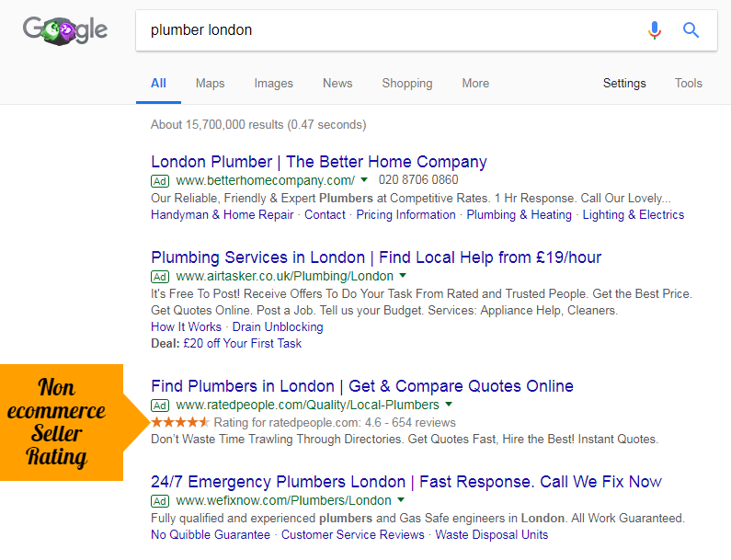Expand dropdown arrow next to airtasker.co.uk URL
The height and width of the screenshot is (560, 731).
(x=403, y=276)
